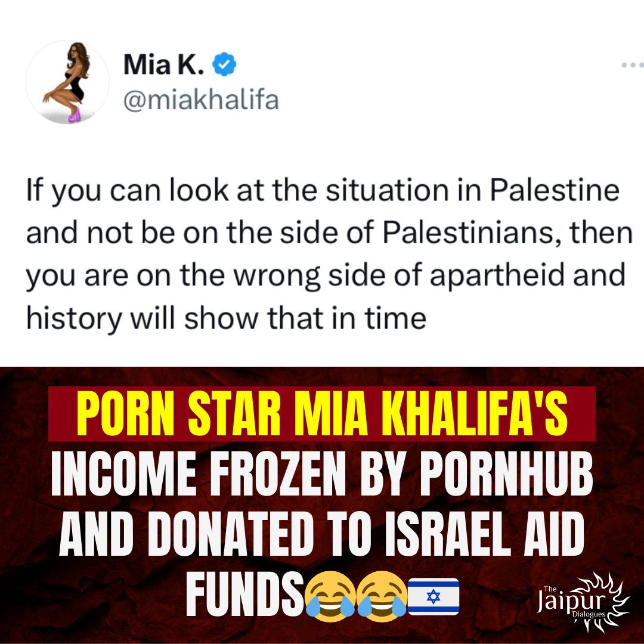Click the word Palestinians in the tweet

tap(472, 233)
